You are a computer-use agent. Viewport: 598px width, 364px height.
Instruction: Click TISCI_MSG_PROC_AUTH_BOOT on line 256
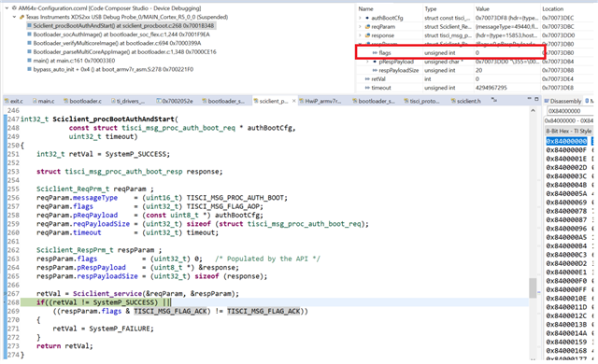236,198
